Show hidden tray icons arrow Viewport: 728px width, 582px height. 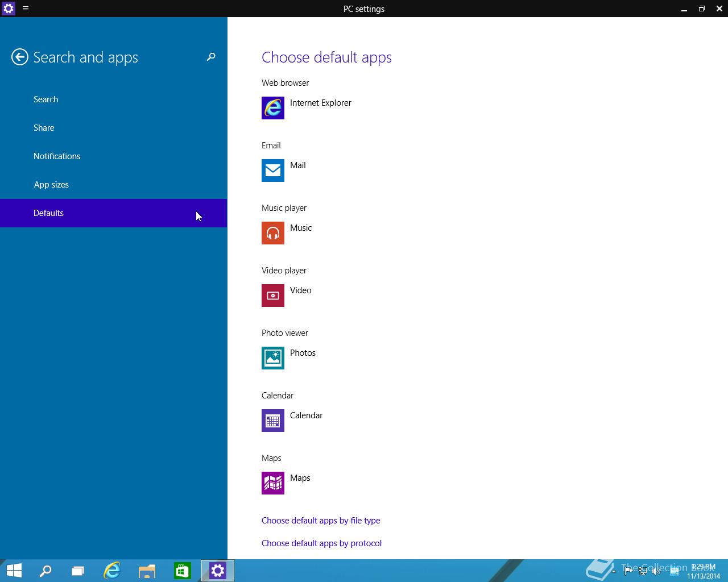pos(614,571)
